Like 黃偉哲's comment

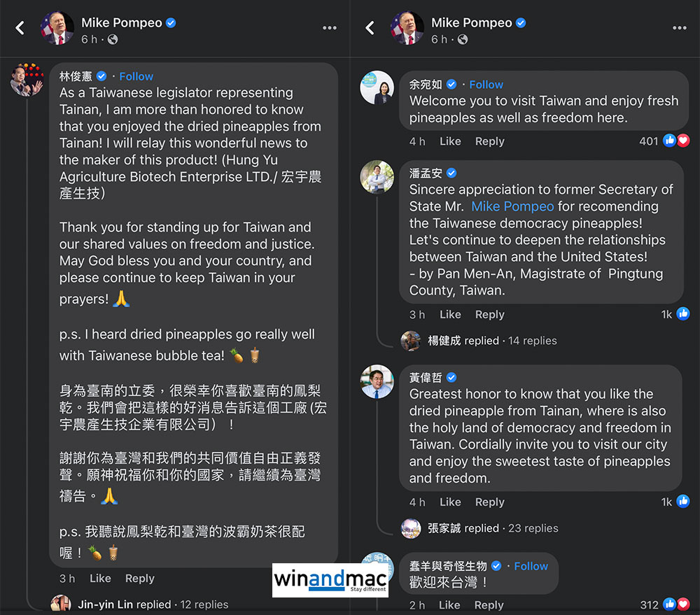click(450, 502)
